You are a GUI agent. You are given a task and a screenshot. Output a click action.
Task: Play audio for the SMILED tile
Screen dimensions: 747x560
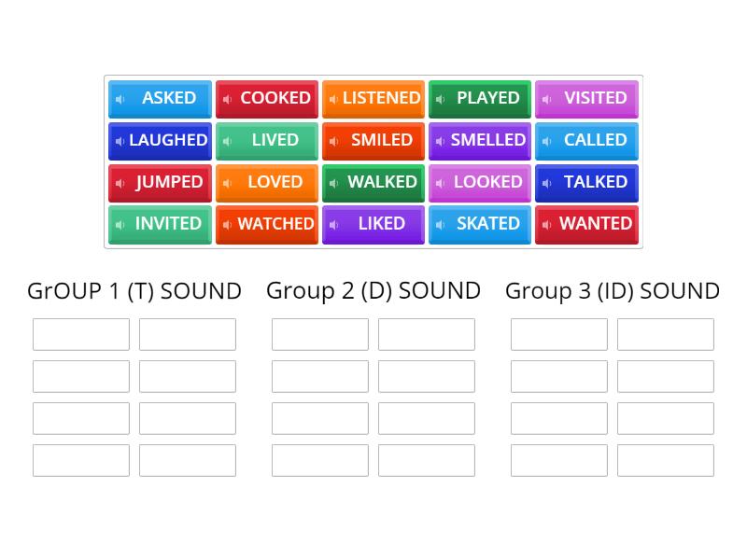coord(333,141)
